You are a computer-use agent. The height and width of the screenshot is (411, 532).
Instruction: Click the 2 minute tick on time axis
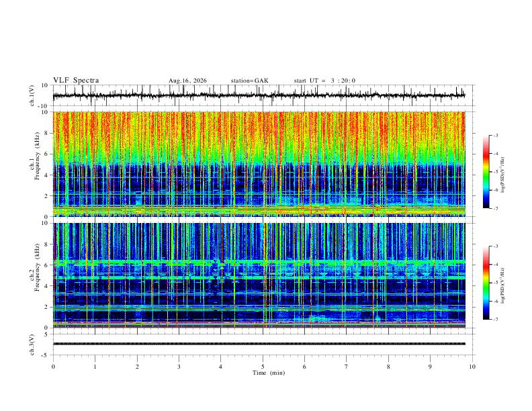(x=137, y=367)
